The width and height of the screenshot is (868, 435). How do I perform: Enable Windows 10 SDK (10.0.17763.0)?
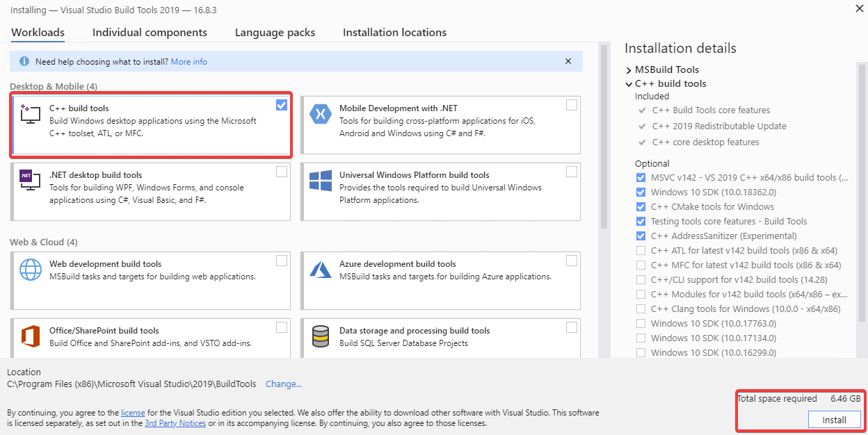pyautogui.click(x=641, y=323)
